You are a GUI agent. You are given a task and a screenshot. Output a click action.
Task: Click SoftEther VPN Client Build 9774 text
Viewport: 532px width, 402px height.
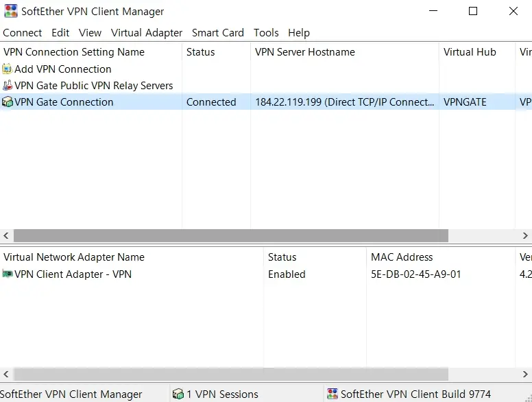point(415,394)
